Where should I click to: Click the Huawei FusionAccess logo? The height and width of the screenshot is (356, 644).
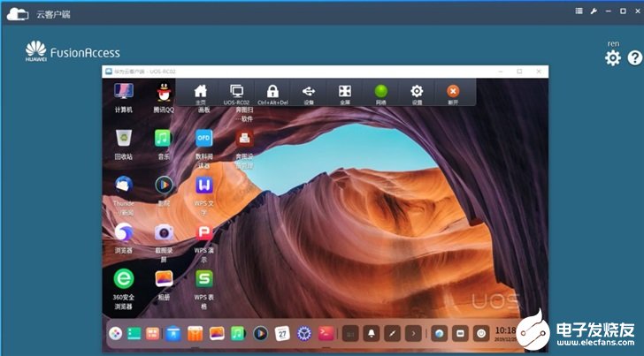(73, 51)
